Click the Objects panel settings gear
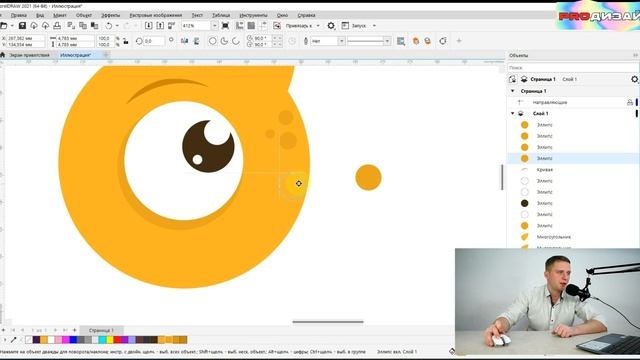The width and height of the screenshot is (640, 360). click(635, 79)
